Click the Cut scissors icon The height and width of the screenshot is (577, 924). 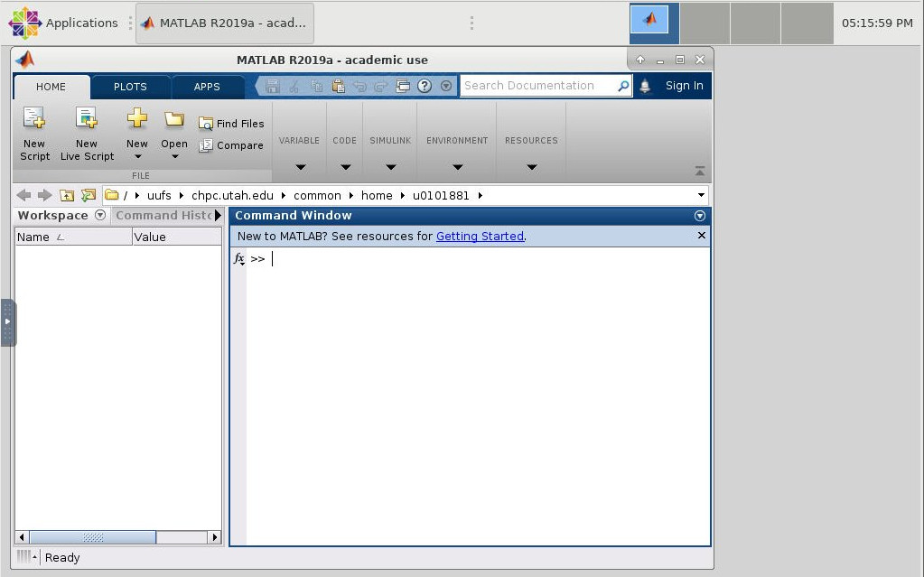click(x=294, y=86)
